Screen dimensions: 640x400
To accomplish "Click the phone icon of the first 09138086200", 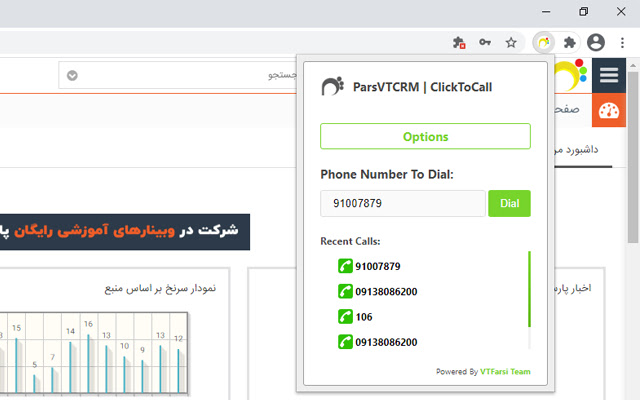I will click(x=345, y=291).
